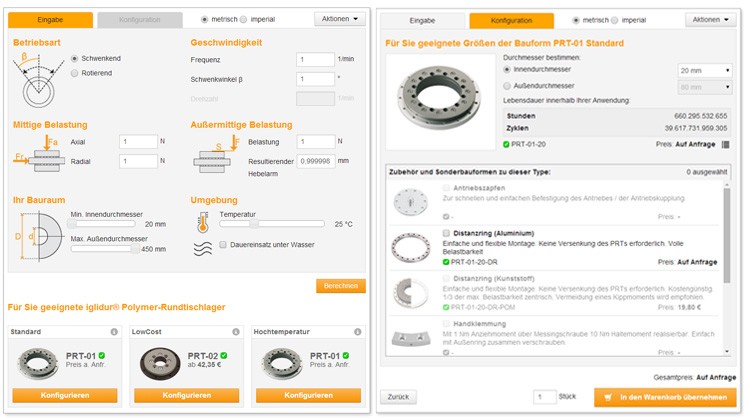Click the Distanzring (Aluminium) accessory image

tap(411, 248)
